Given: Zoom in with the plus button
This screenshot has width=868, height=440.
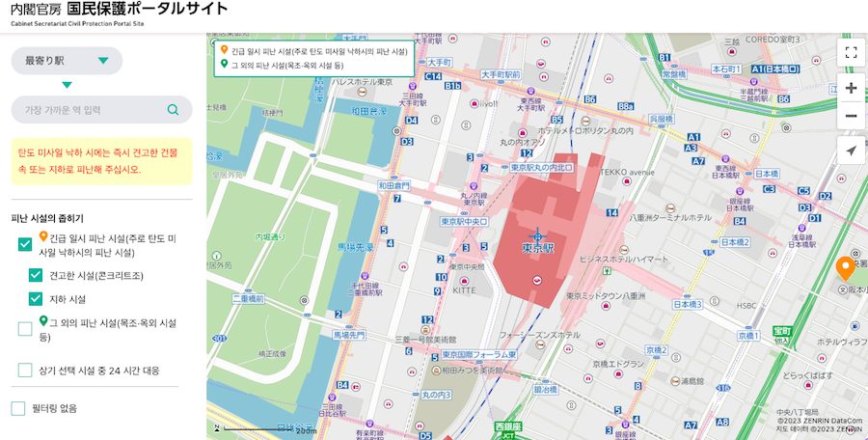Looking at the screenshot, I should [x=851, y=88].
